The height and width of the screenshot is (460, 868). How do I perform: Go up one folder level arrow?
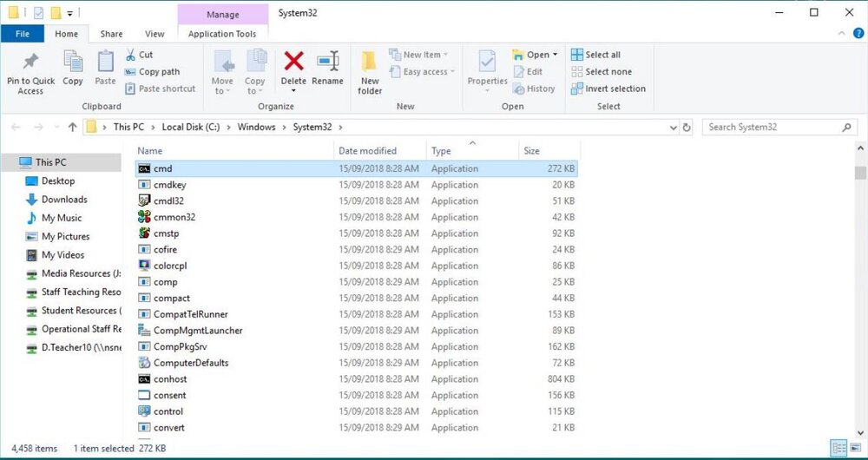point(72,127)
